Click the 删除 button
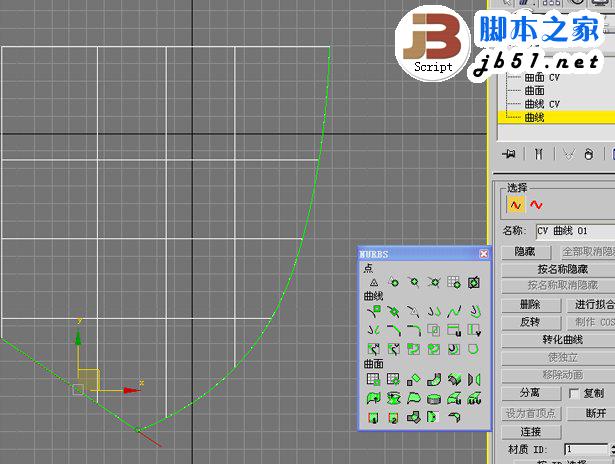 point(531,304)
